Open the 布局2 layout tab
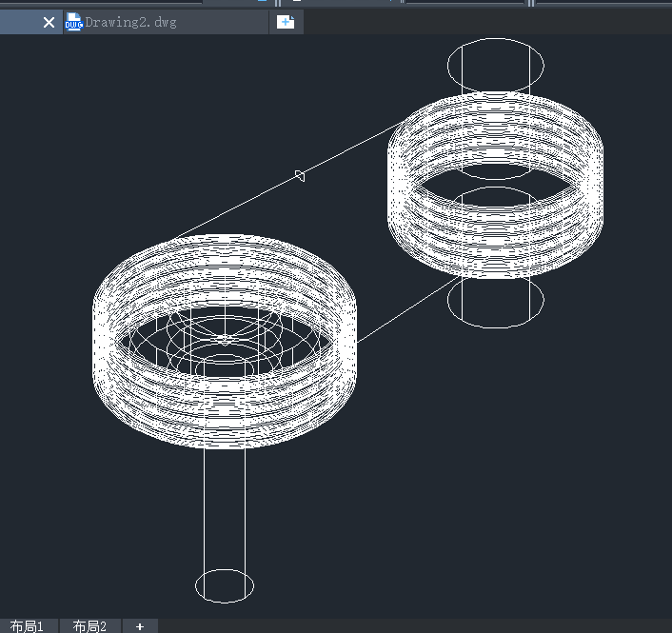Image resolution: width=672 pixels, height=633 pixels. tap(90, 626)
